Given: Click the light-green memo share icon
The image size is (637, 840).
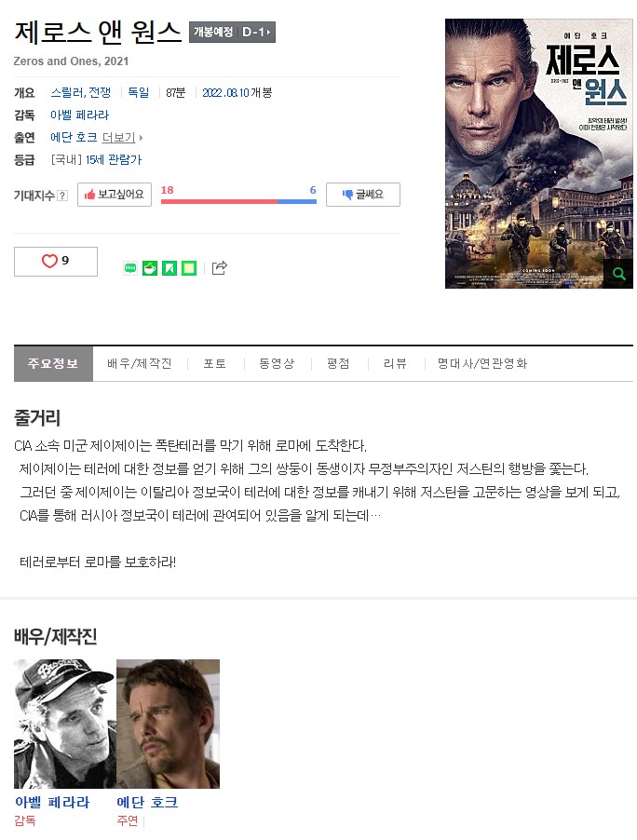Looking at the screenshot, I should tap(189, 268).
